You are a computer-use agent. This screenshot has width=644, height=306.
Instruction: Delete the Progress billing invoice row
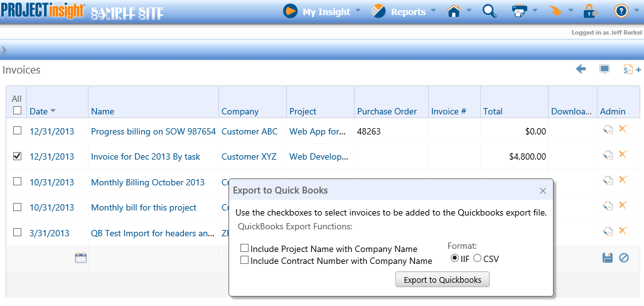[x=623, y=129]
